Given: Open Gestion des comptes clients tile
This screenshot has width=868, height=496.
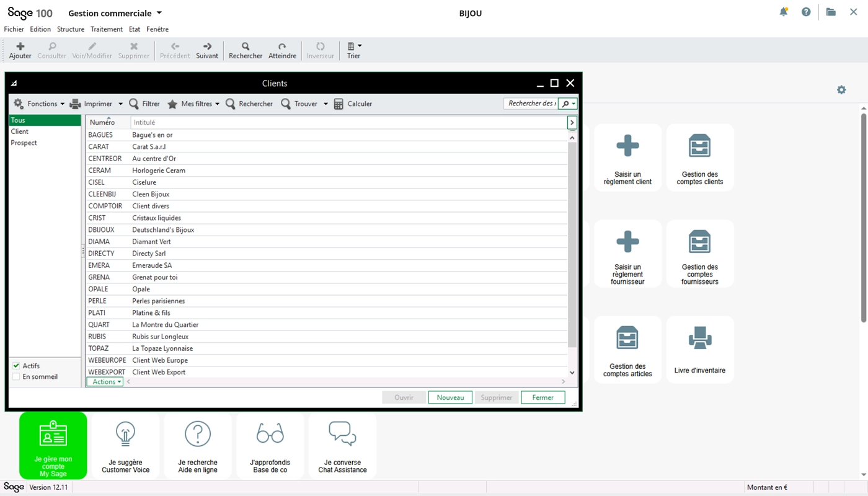Looking at the screenshot, I should tap(700, 157).
